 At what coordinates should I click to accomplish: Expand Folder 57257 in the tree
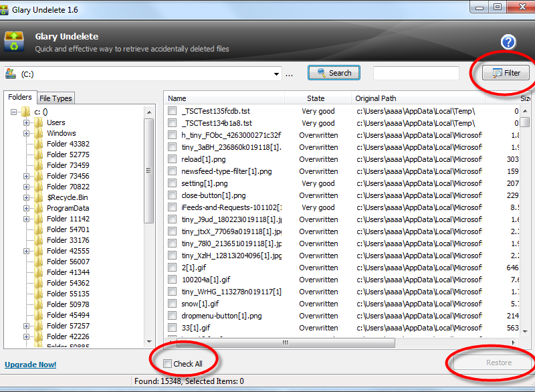[x=26, y=326]
